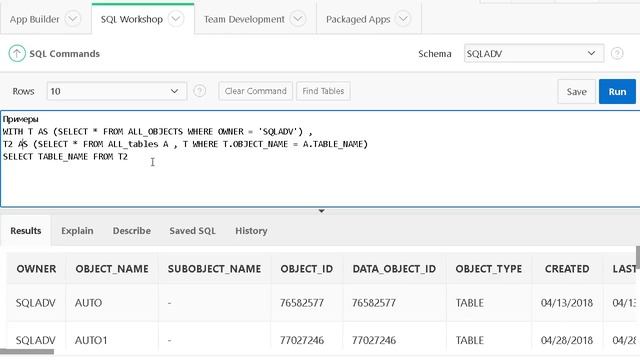
Task: Click the OBJECT_NAME column header
Action: click(x=112, y=269)
